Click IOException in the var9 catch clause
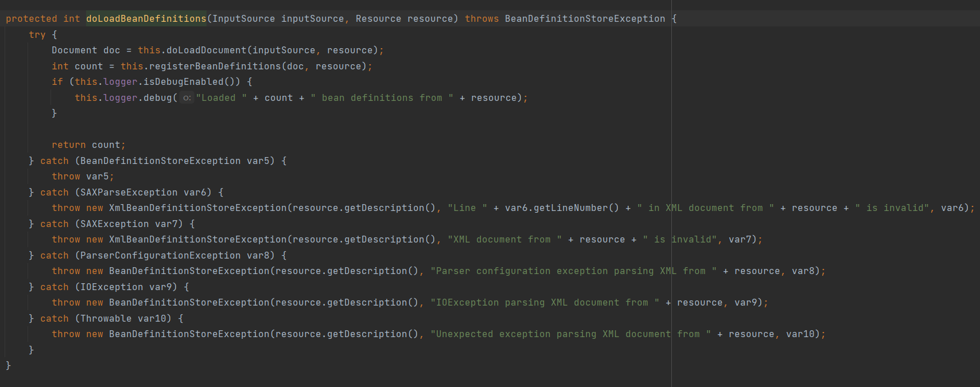The image size is (980, 387). [112, 287]
